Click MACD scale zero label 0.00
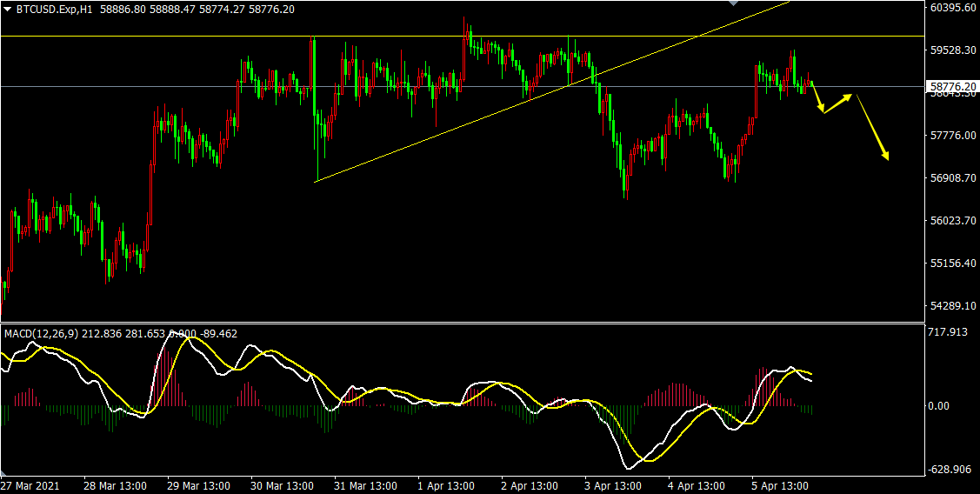The image size is (980, 494). tap(941, 406)
